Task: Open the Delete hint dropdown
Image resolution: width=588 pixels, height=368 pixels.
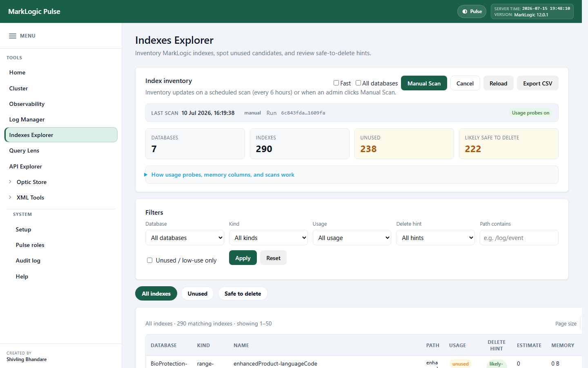Action: [435, 238]
